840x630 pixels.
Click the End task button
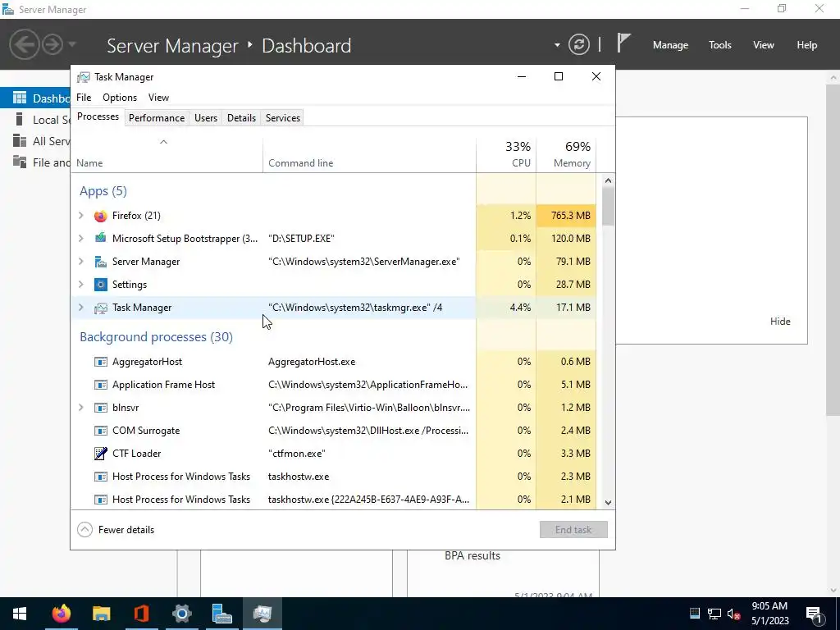573,530
